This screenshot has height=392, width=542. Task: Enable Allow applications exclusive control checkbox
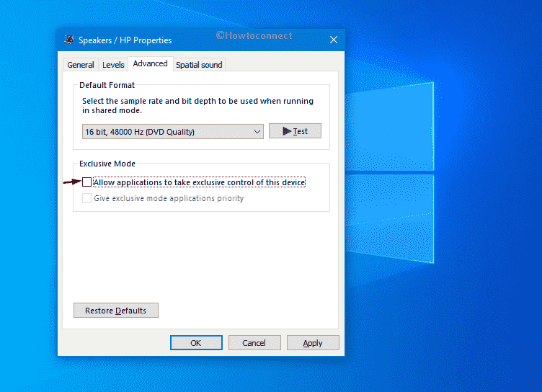(86, 182)
